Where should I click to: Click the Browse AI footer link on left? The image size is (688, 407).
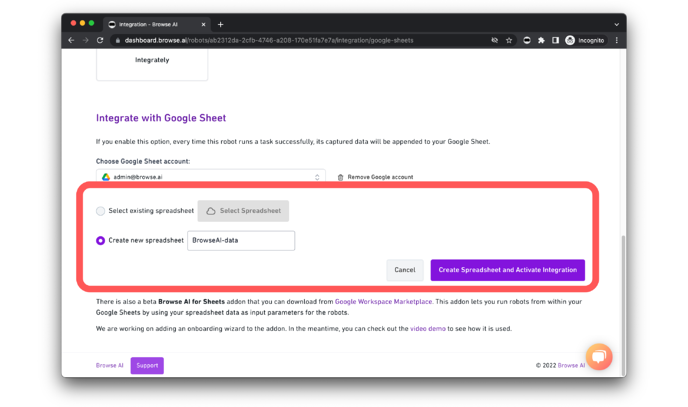click(110, 365)
